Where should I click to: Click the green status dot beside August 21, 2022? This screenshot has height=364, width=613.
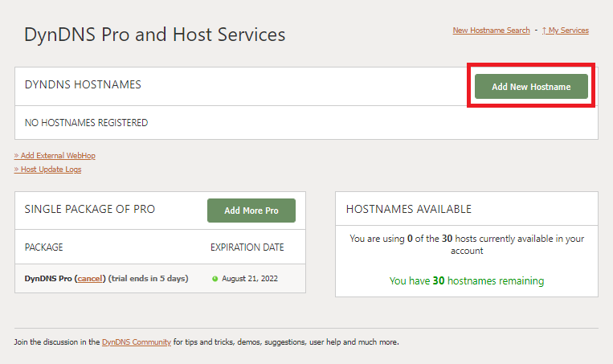click(x=215, y=279)
